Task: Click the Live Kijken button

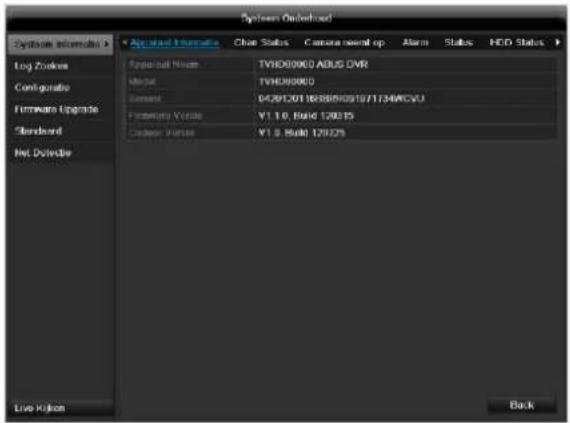Action: (x=60, y=408)
